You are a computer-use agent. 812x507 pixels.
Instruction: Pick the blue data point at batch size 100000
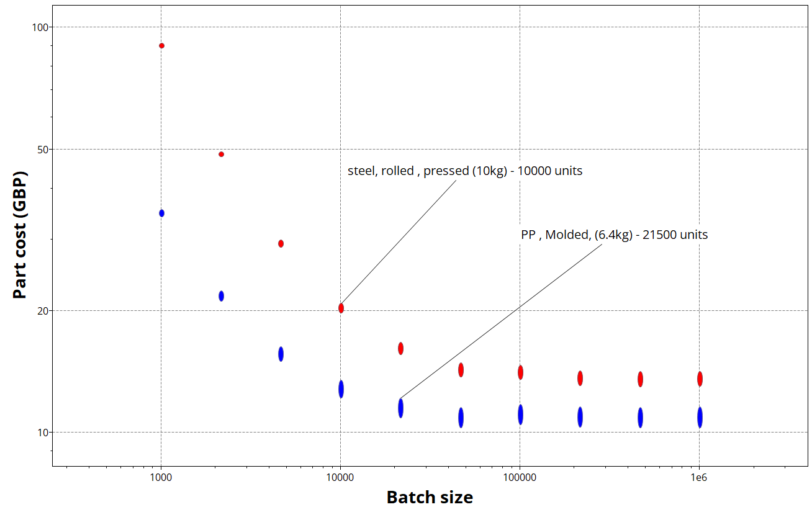[520, 415]
